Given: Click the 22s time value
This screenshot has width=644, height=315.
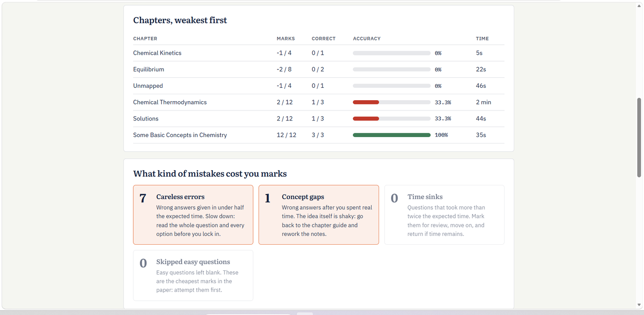Looking at the screenshot, I should click(x=481, y=69).
